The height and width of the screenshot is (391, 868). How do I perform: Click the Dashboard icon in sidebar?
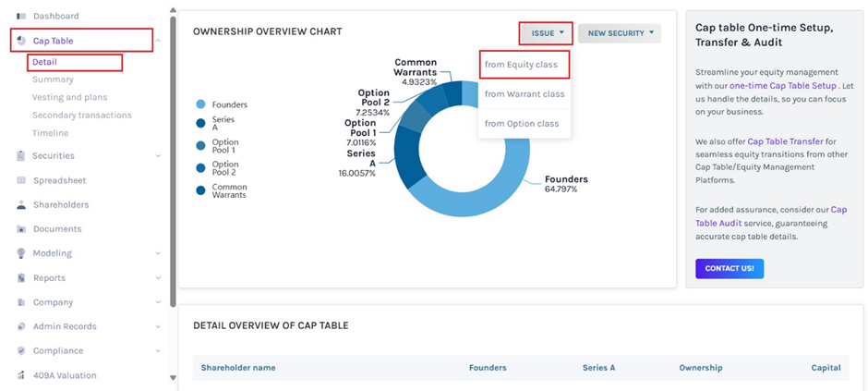(21, 17)
